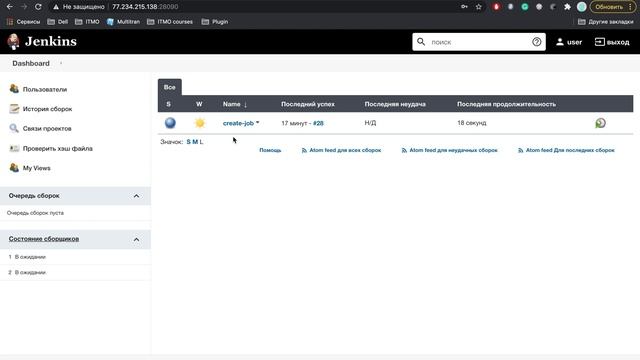The image size is (640, 360).
Task: Collapse the Состояние сборщиков panel
Action: (x=136, y=239)
